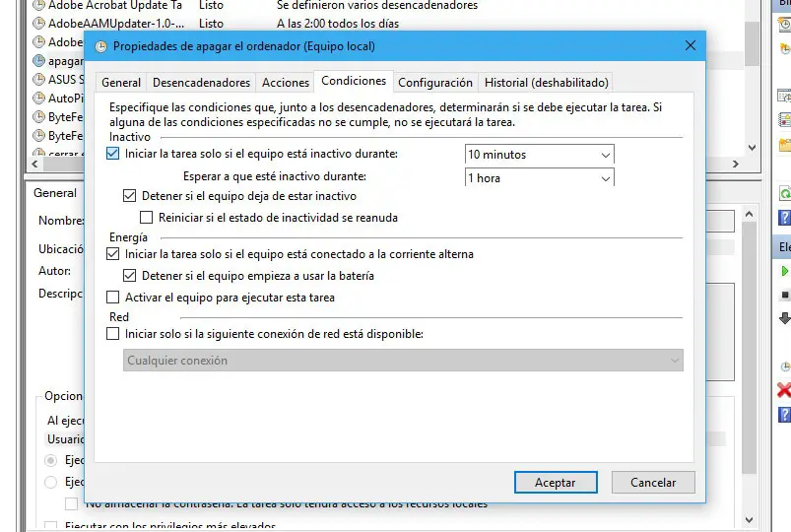Image resolution: width=791 pixels, height=532 pixels.
Task: Click the clock icon of the apagar task row
Action: (x=38, y=61)
